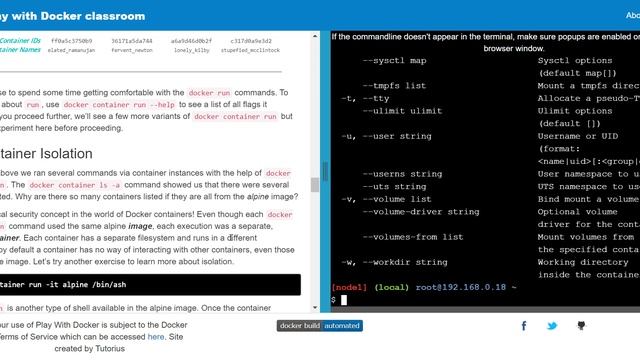The width and height of the screenshot is (640, 360).
Task: Click the 'run -it alpine /bin/ash' code block
Action: tap(150, 284)
